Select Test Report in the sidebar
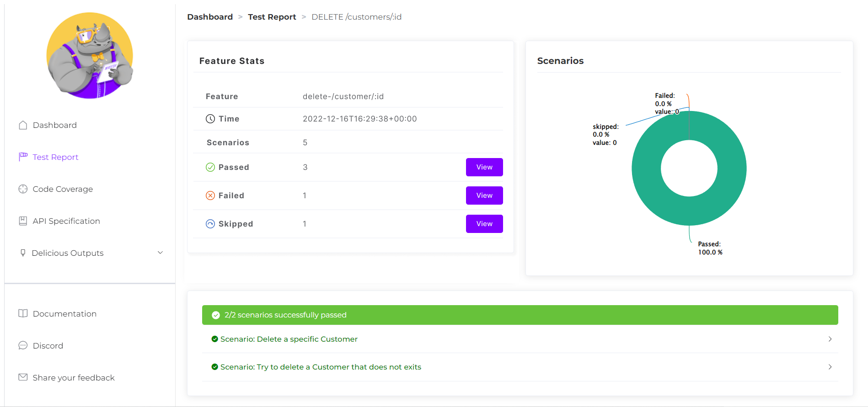This screenshot has height=407, width=868. 55,157
